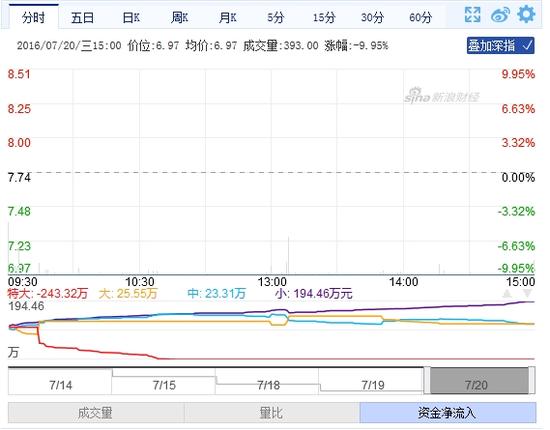Show the 成交量 indicator panel
The image size is (550, 430).
tap(96, 413)
